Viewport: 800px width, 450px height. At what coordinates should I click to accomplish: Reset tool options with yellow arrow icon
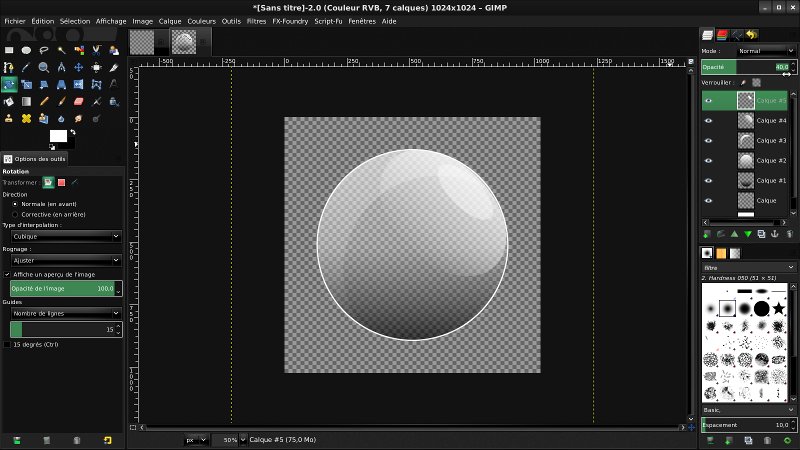tap(108, 440)
